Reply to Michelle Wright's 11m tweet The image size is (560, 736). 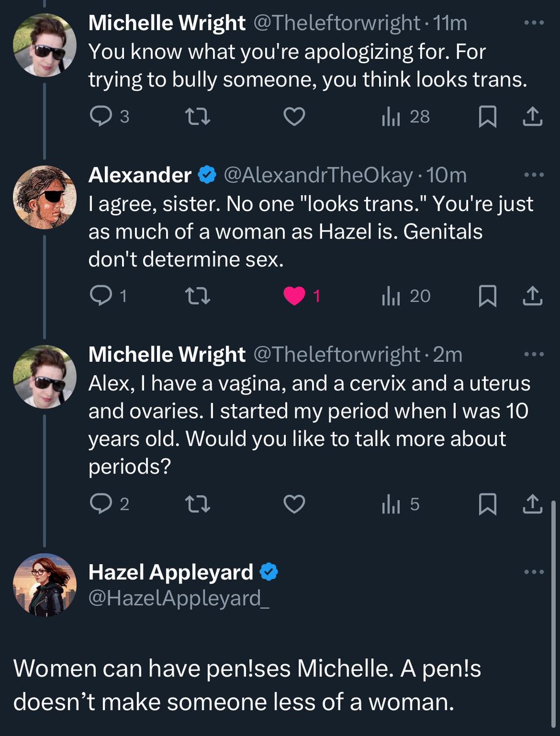coord(100,117)
